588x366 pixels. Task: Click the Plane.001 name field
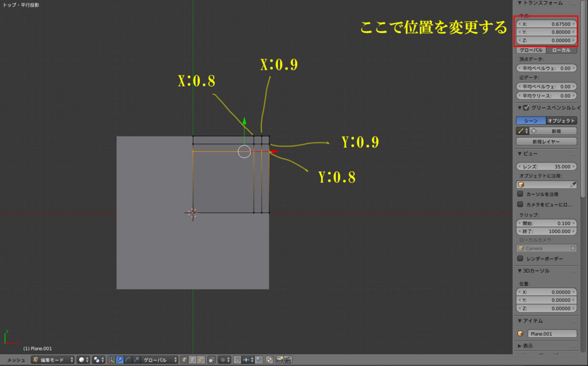tap(552, 334)
